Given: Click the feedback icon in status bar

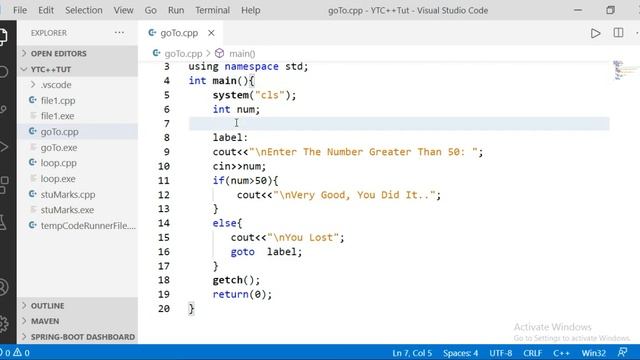Looking at the screenshot, I should 622,353.
